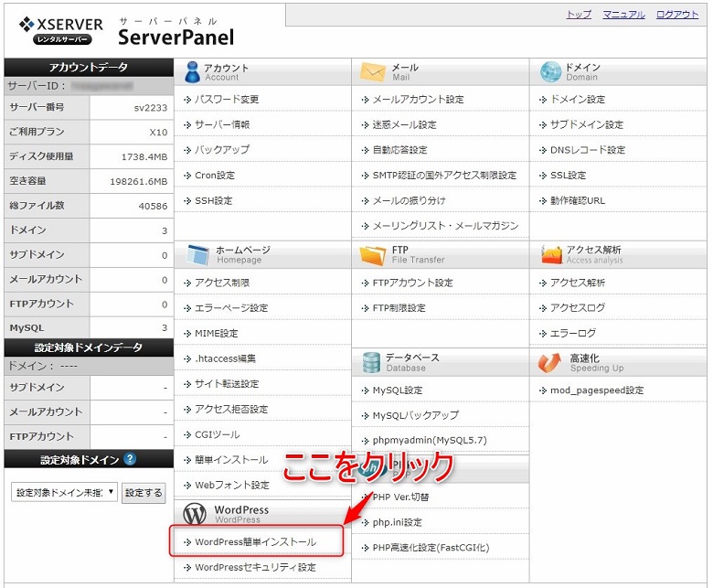Open SSH設定
The width and height of the screenshot is (713, 588).
point(213,200)
